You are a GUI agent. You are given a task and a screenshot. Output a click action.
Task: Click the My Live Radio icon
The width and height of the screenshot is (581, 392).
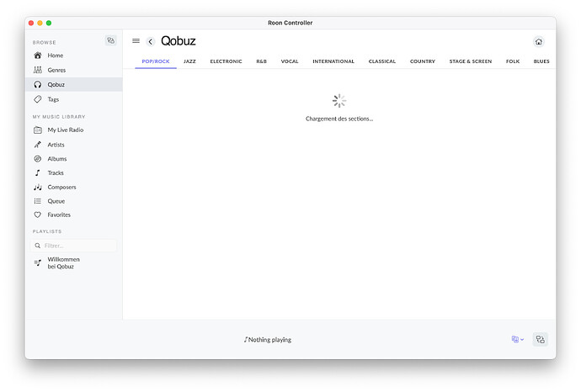38,130
